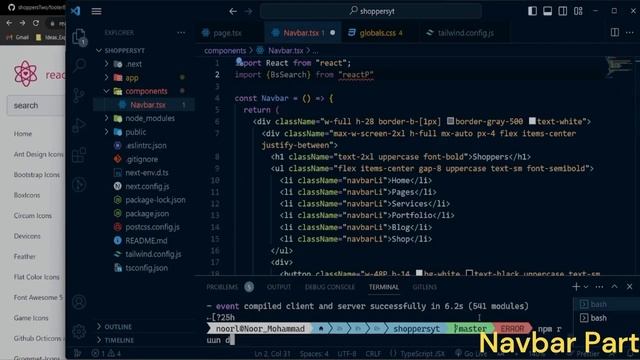Open the TERMINAL panel tab
This screenshot has height=360, width=640.
(384, 287)
